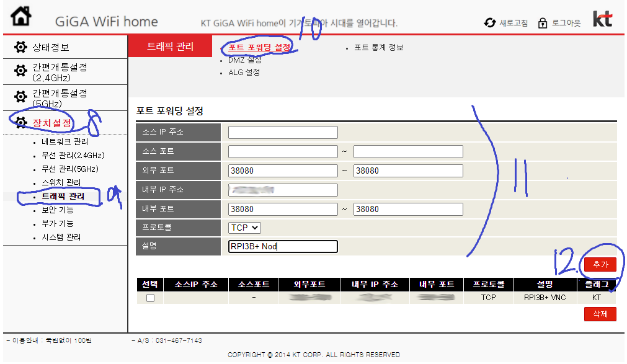Screen dimensions: 627x364
Task: Focus the 외부 포트 start field
Action: (283, 171)
